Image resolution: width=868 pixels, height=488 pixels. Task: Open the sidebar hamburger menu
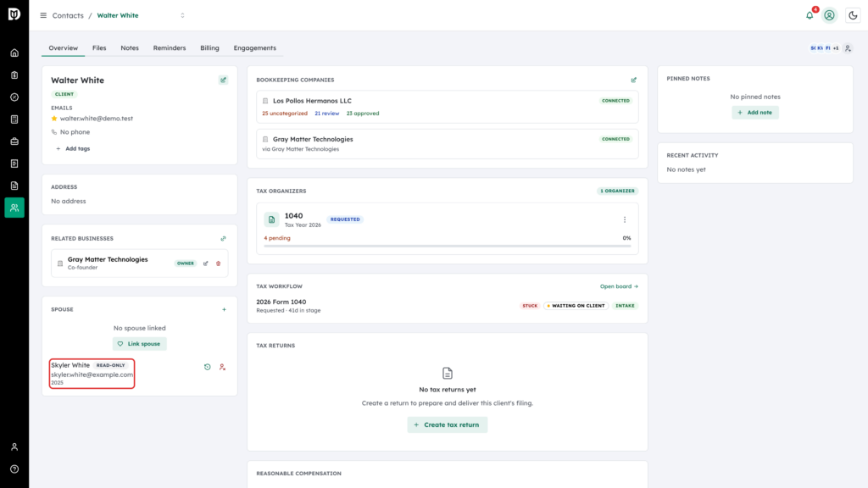click(x=43, y=15)
